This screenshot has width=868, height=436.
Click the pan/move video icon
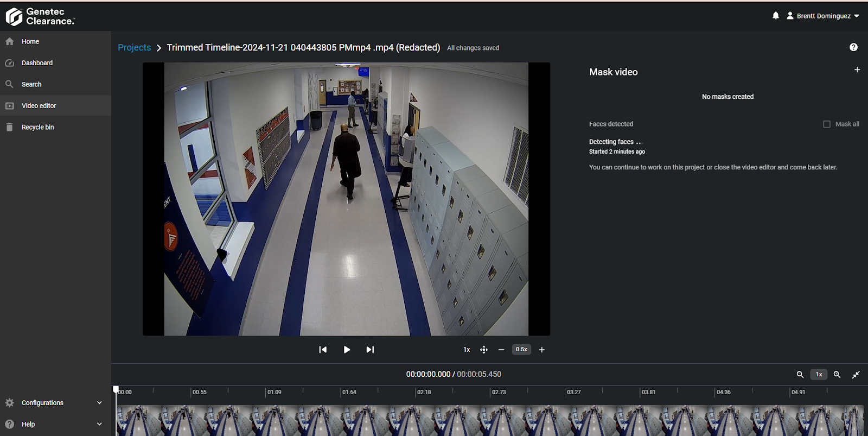click(x=484, y=350)
